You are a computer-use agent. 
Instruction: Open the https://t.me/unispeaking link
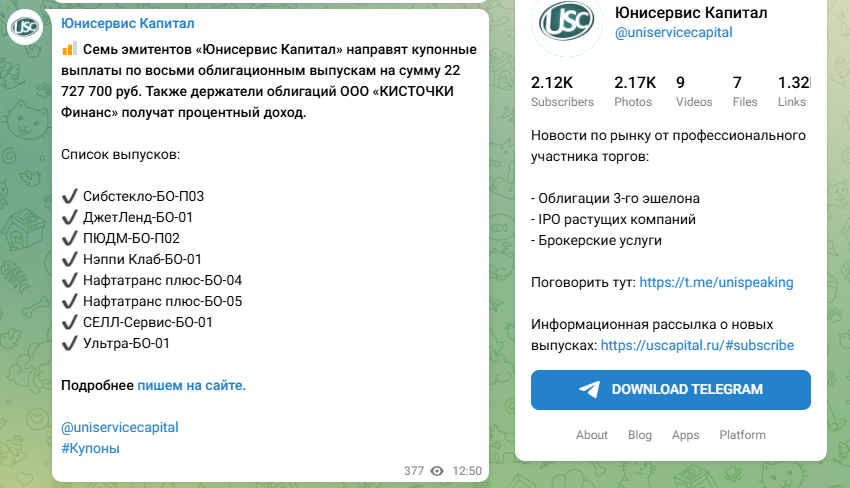(x=716, y=282)
